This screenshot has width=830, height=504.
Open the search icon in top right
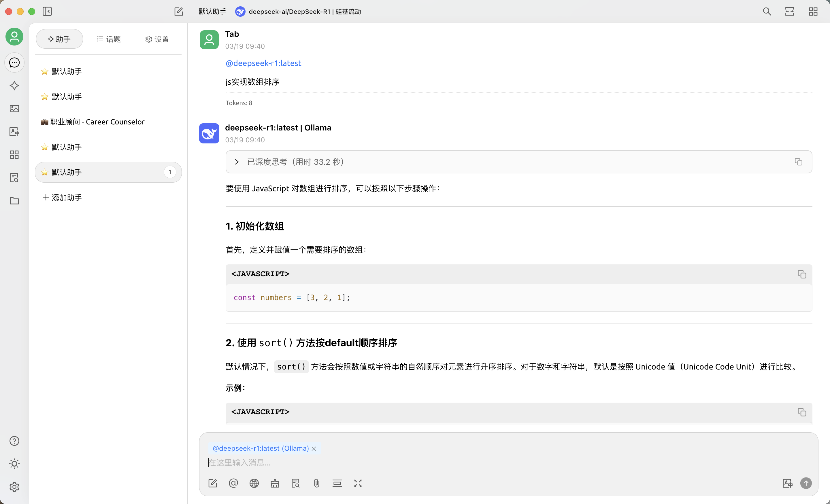tap(767, 12)
